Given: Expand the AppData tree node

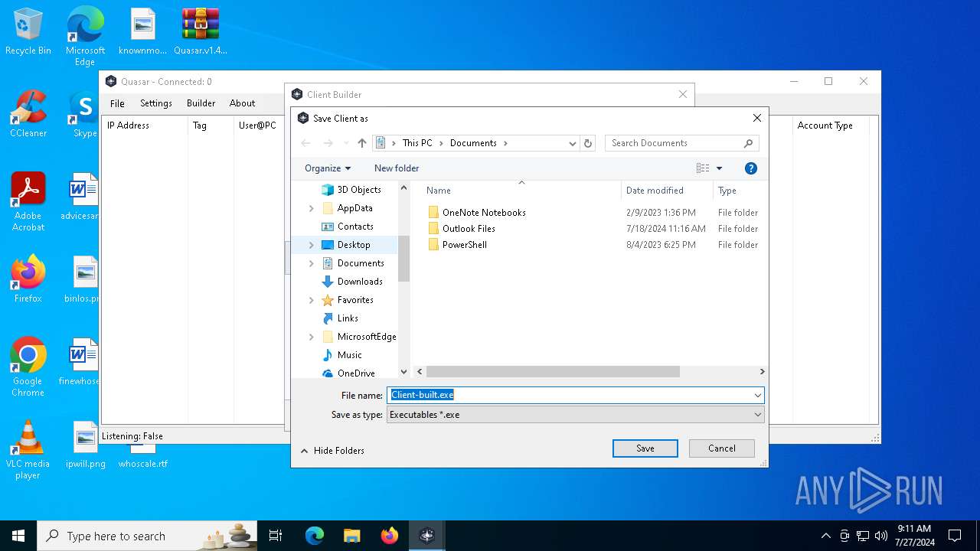Looking at the screenshot, I should [x=311, y=208].
